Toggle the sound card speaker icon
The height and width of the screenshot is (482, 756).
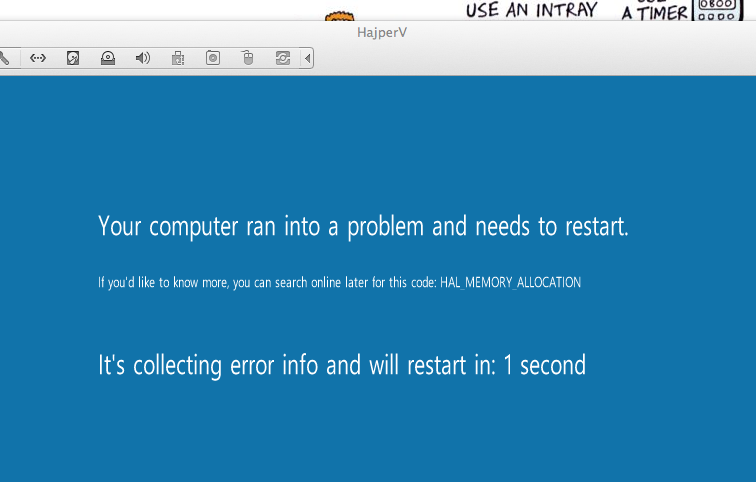pos(143,58)
